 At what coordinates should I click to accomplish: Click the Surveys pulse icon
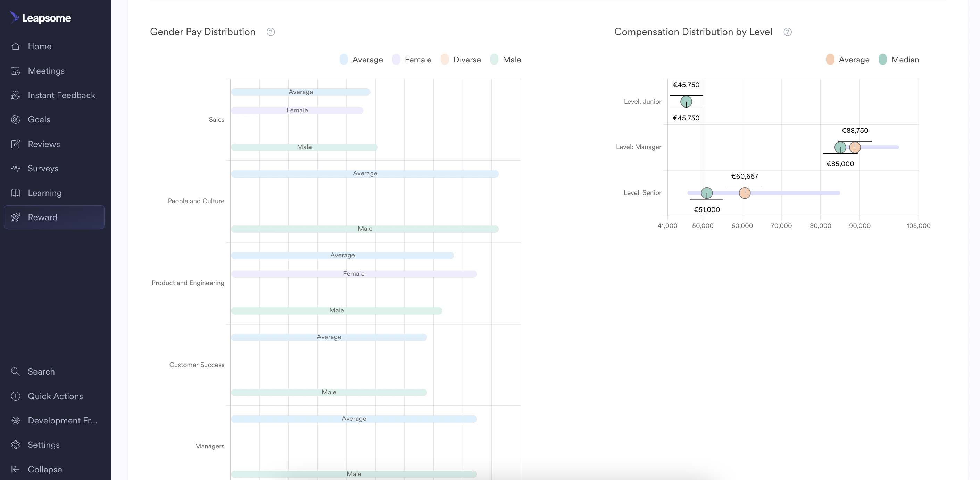16,168
